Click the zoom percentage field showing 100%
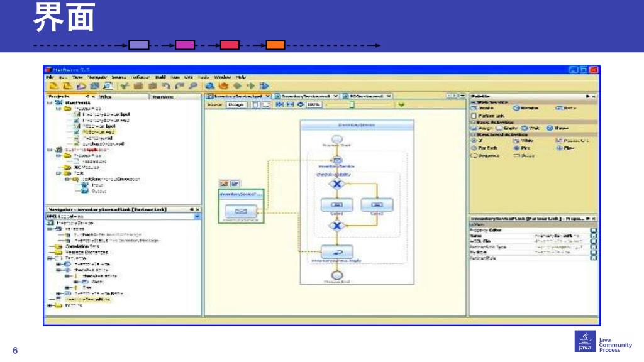This screenshot has width=644, height=362. click(x=313, y=104)
